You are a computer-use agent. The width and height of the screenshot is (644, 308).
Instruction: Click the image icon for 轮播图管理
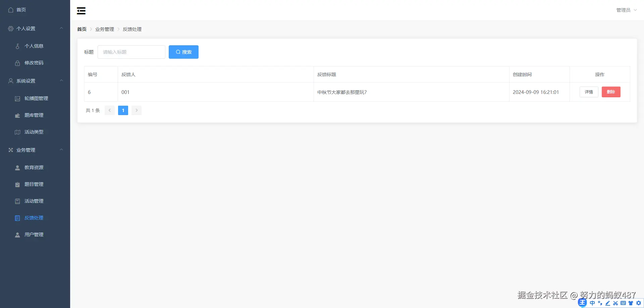click(x=17, y=98)
